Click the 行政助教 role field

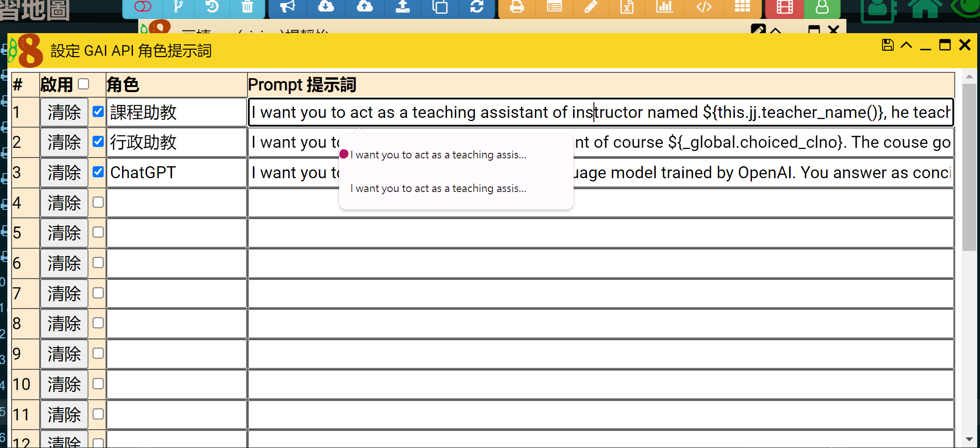pos(176,142)
